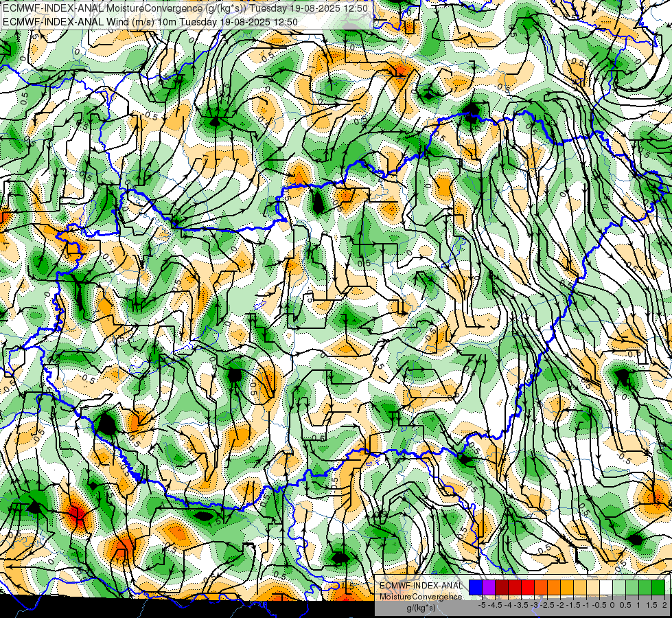The image size is (672, 618).
Task: Click the legend unit g/(kg*s)
Action: [421, 608]
